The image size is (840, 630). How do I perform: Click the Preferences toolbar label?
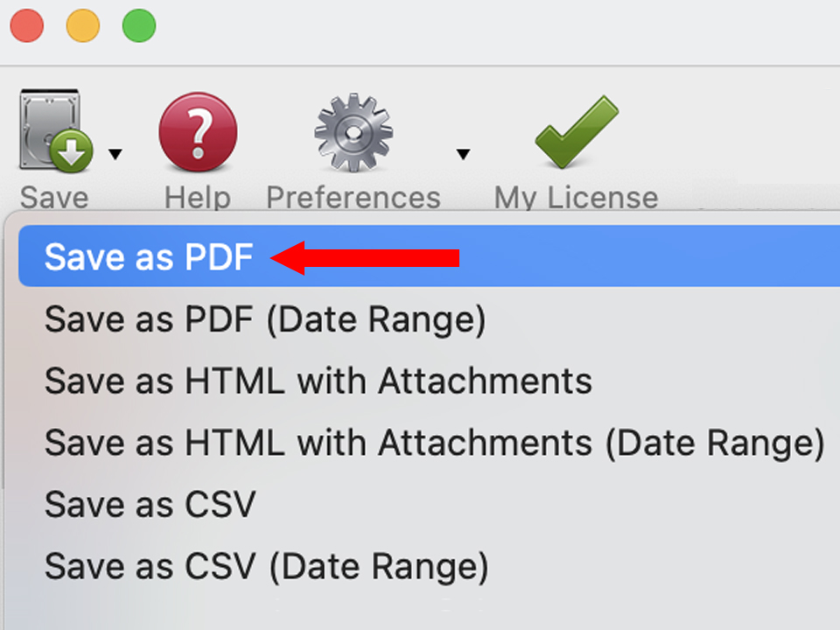coord(353,197)
